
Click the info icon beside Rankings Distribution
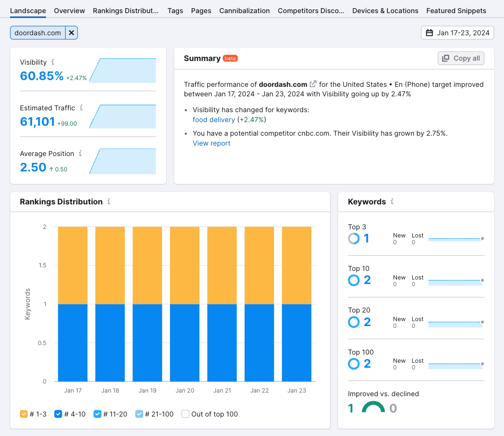pos(108,202)
